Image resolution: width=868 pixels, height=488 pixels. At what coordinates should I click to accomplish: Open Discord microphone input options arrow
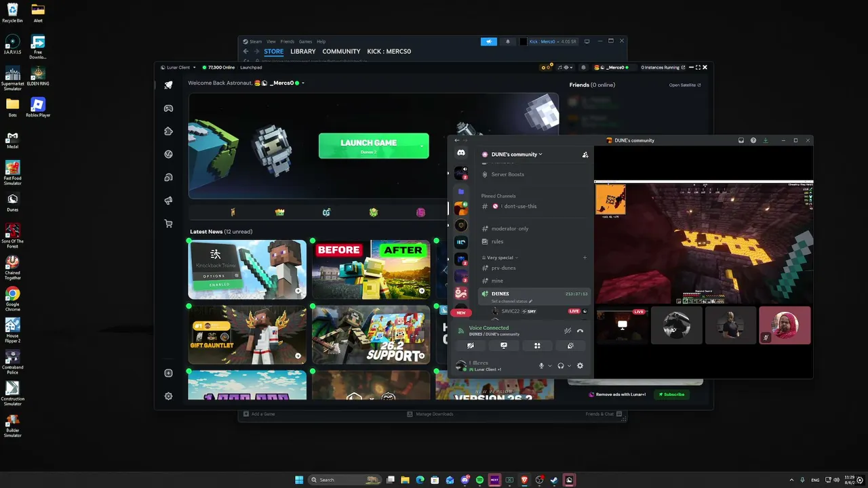coord(549,366)
